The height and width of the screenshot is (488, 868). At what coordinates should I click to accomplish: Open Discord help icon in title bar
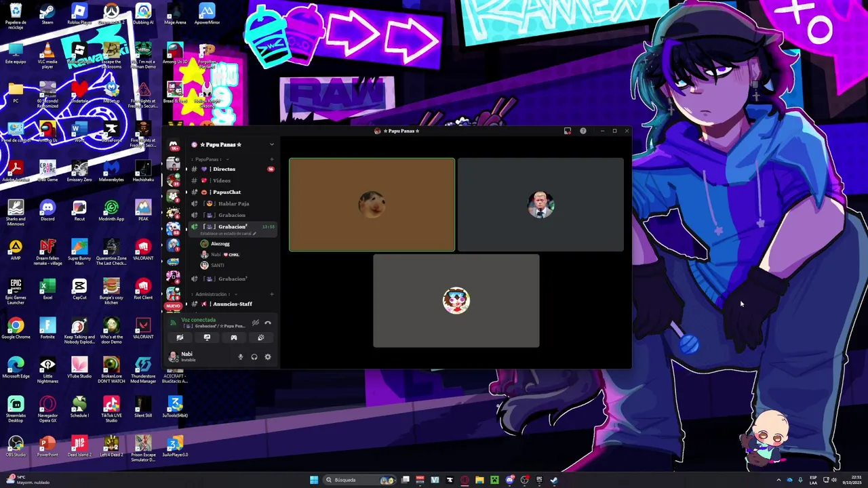(x=583, y=131)
